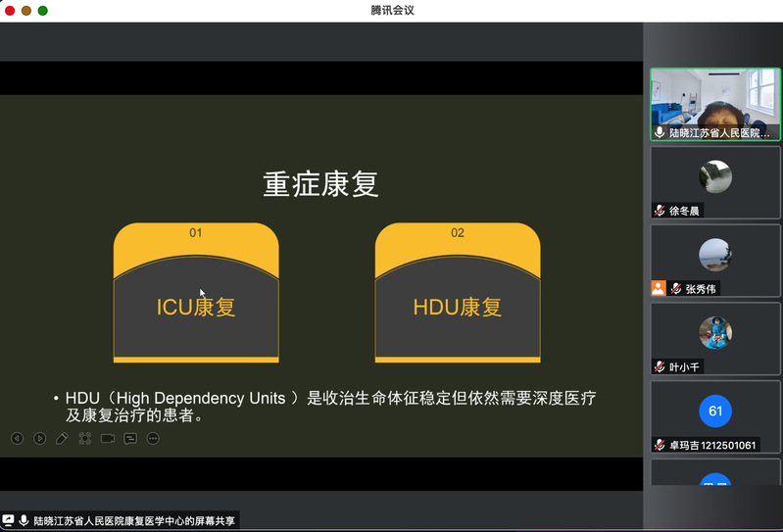Click muted mic icon of 卓玛吉 1212501061
783x532 pixels.
(x=661, y=445)
